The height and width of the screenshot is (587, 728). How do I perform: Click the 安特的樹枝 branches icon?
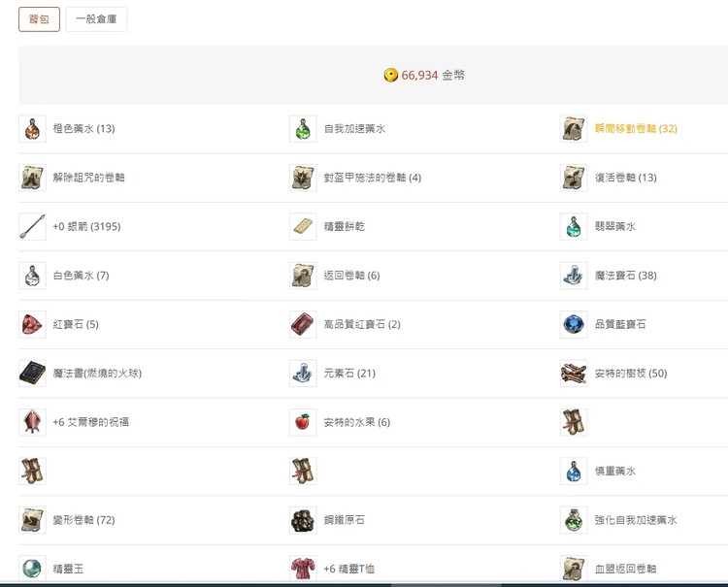pyautogui.click(x=574, y=374)
